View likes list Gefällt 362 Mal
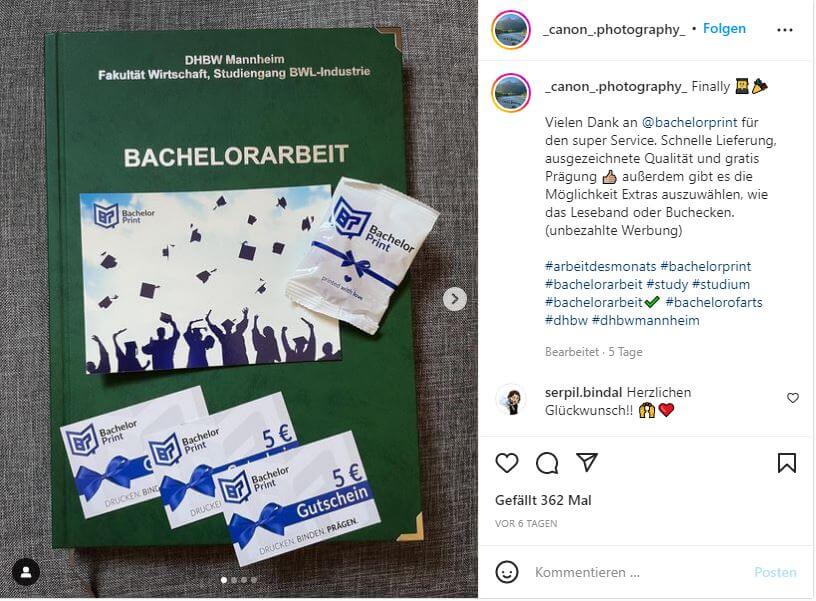816x601 pixels. coord(543,500)
